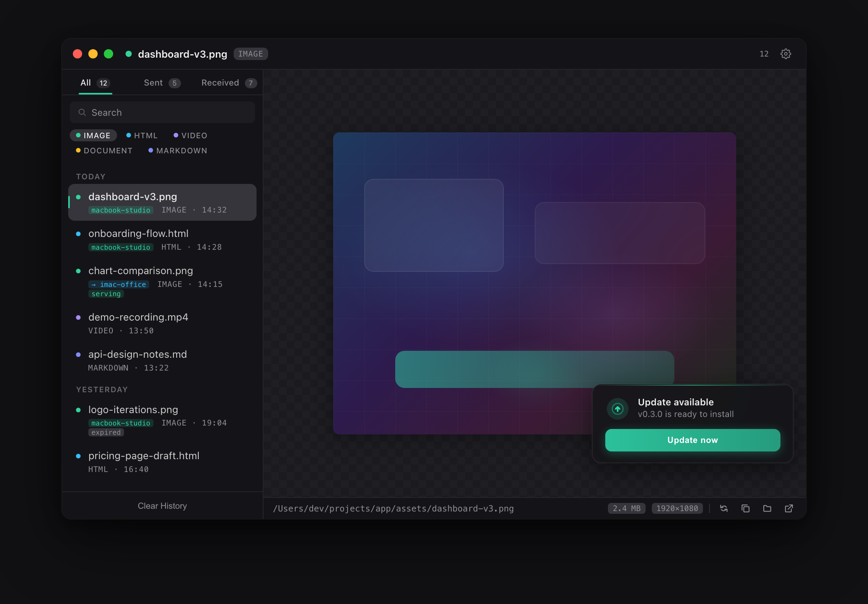Click the v0.3.0 is ready to install text
The width and height of the screenshot is (868, 604).
[x=686, y=414]
